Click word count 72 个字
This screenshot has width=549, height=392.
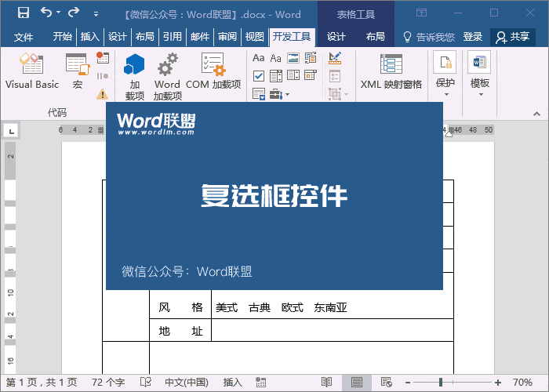(108, 383)
